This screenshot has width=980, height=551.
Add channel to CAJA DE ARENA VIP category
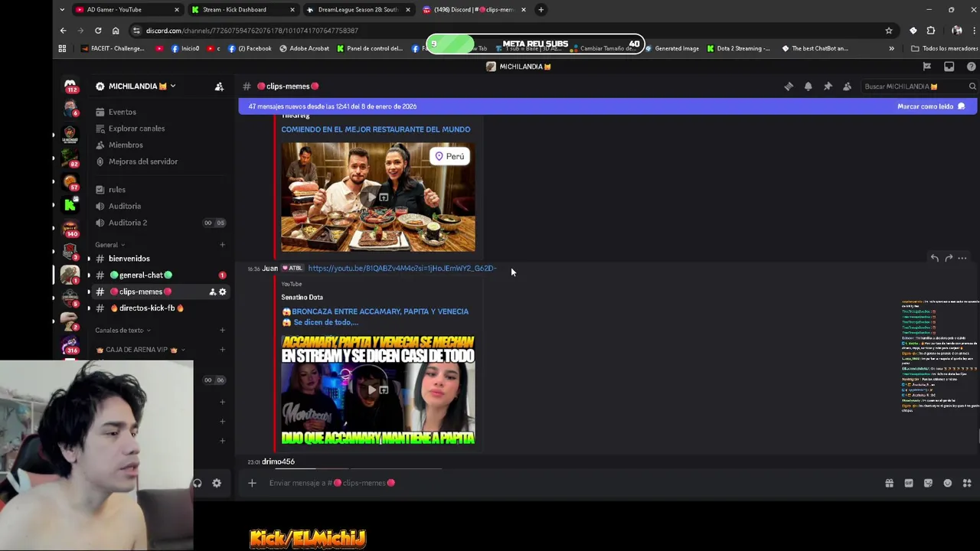point(222,350)
